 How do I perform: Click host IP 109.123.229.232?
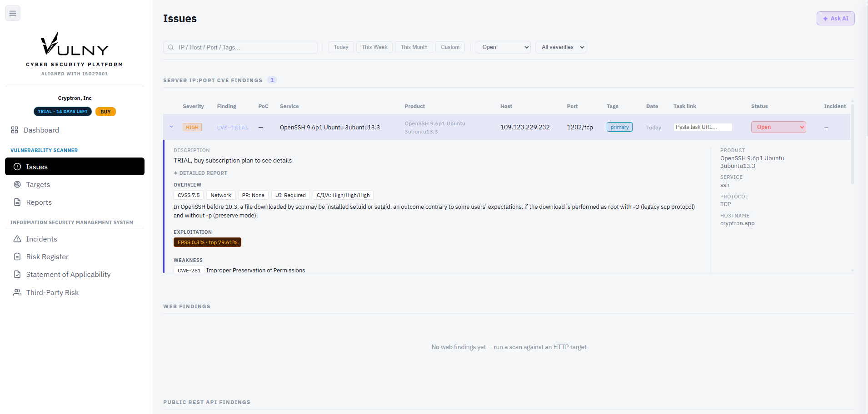pyautogui.click(x=525, y=127)
